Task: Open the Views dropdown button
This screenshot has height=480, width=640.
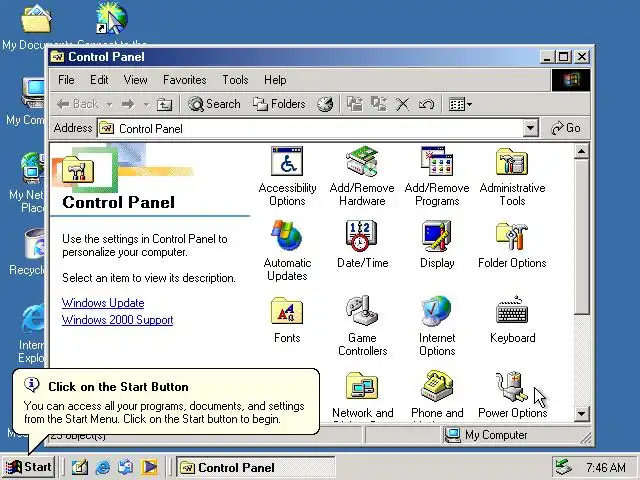Action: [x=460, y=104]
